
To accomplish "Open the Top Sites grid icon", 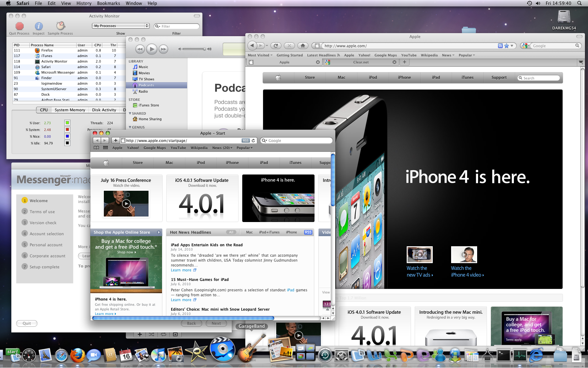I will (105, 148).
